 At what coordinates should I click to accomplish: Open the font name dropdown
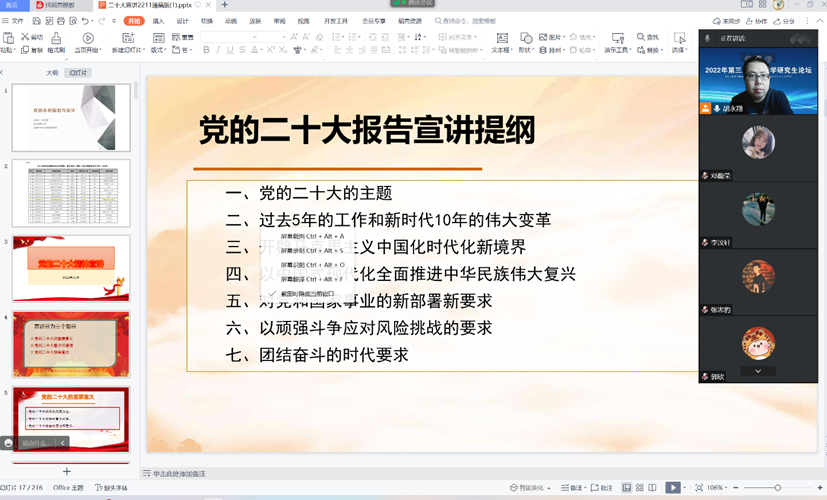click(x=250, y=37)
